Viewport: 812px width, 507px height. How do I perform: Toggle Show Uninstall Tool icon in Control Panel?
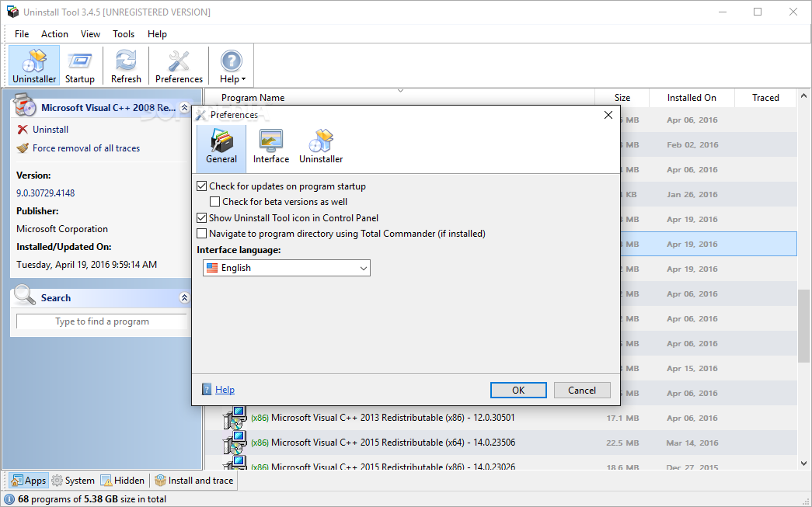[202, 218]
